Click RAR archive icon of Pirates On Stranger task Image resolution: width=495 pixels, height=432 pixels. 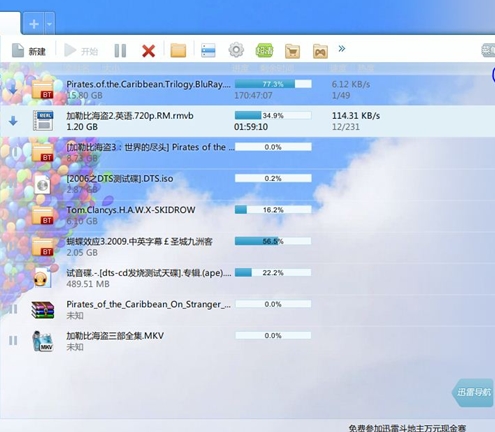pyautogui.click(x=43, y=310)
